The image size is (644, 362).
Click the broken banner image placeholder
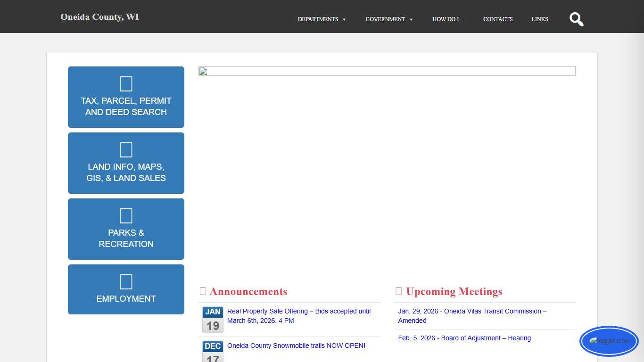pyautogui.click(x=387, y=71)
